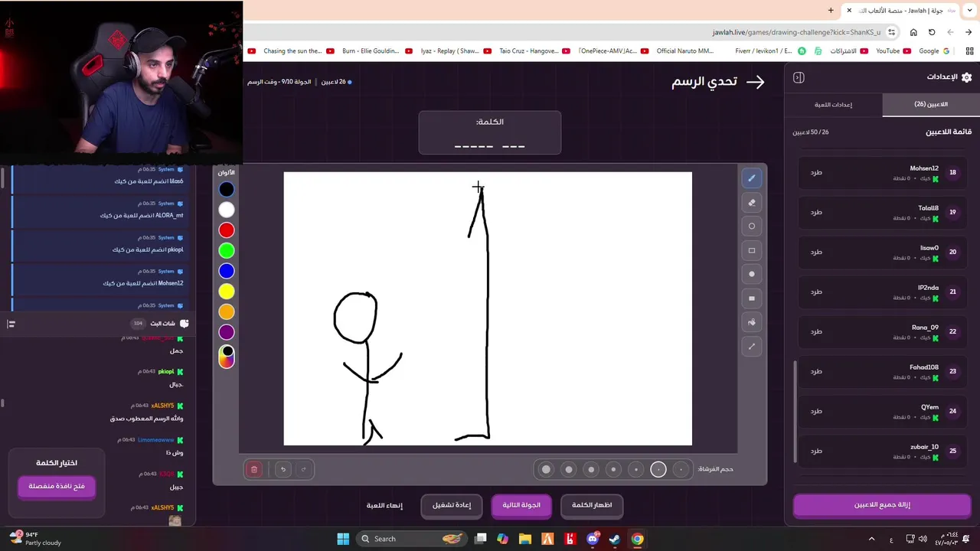Clear canvas with red trash icon
This screenshot has height=551, width=980.
tap(254, 469)
